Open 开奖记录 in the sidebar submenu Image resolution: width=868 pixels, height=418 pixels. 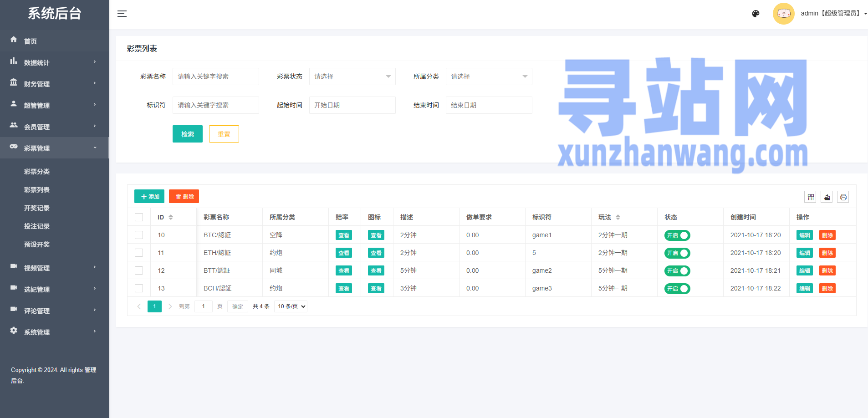click(37, 208)
